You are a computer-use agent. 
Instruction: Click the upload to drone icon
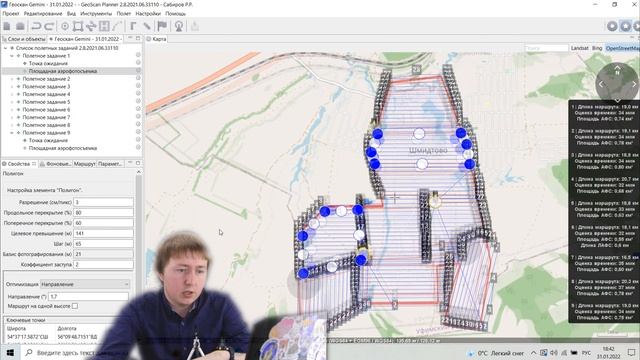coord(195,27)
